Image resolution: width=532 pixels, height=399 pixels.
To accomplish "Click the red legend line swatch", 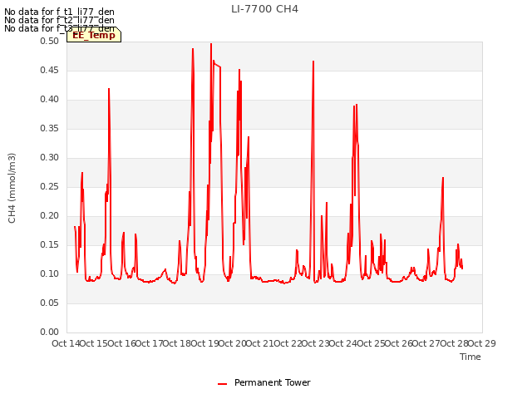I will pos(222,384).
